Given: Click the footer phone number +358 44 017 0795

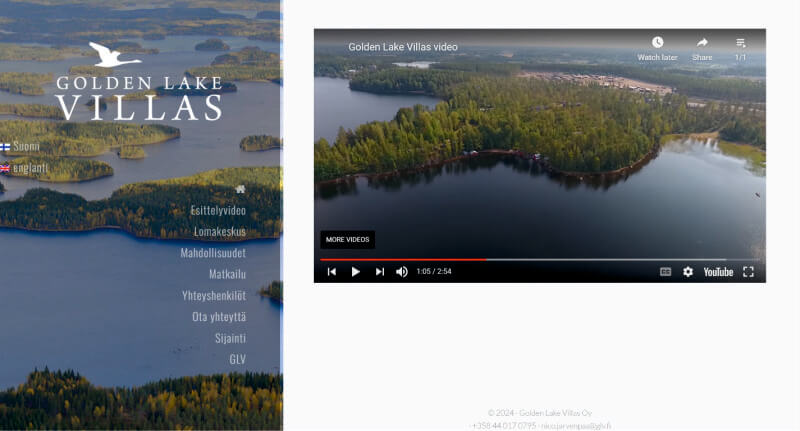Looking at the screenshot, I should [504, 425].
